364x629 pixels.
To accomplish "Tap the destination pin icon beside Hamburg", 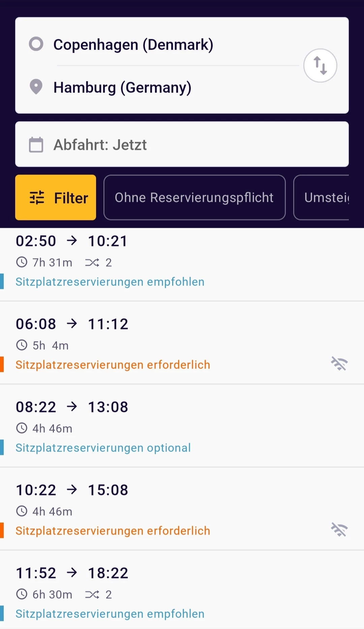I will 36,87.
